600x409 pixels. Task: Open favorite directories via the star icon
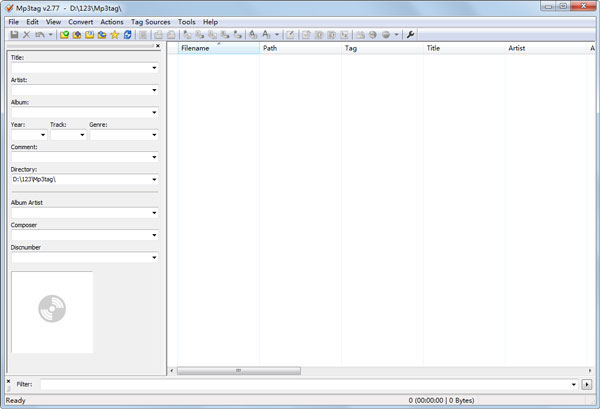115,35
